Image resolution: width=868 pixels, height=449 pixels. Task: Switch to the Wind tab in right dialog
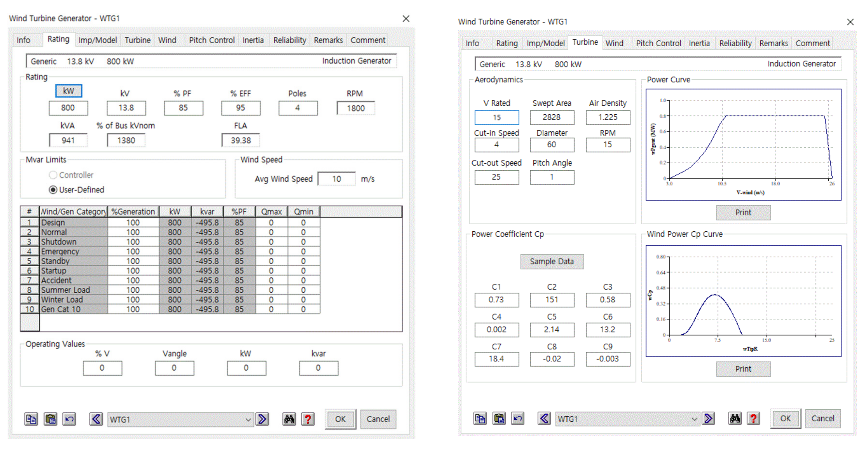614,43
